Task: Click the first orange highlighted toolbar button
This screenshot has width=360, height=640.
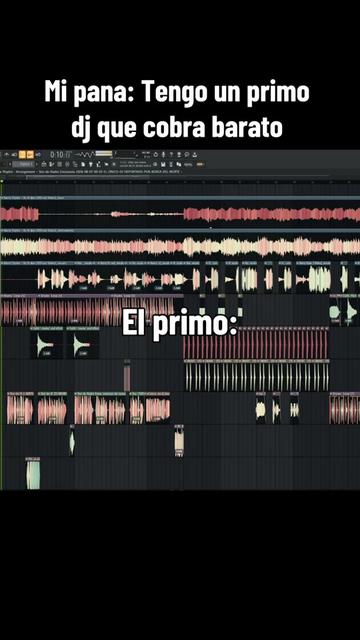Action: (22, 154)
